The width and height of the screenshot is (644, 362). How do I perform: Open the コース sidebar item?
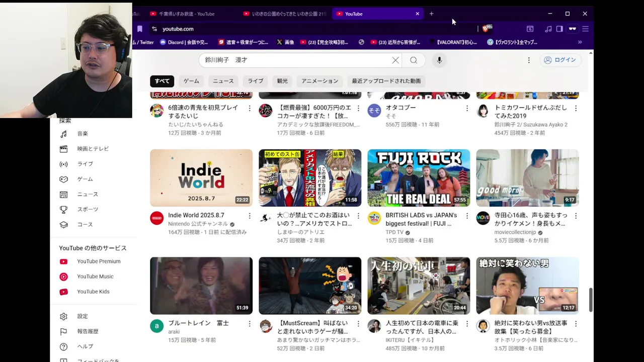(85, 224)
